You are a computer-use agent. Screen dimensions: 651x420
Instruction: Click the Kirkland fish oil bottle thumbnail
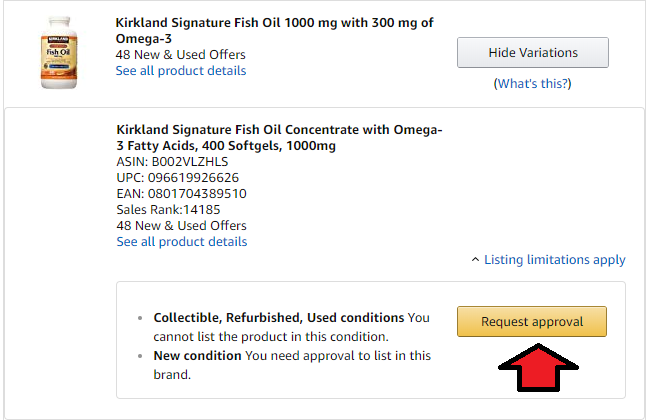point(59,53)
